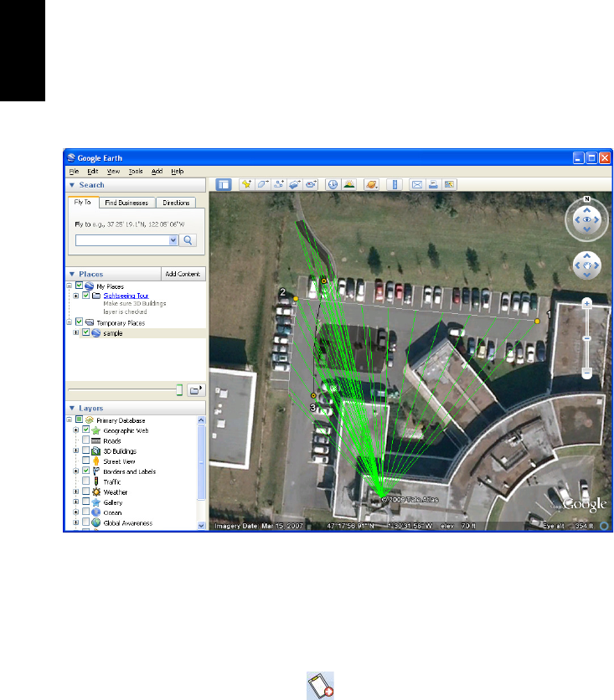Click the Layers scrollbar down arrow
614x700 pixels.
click(x=201, y=526)
